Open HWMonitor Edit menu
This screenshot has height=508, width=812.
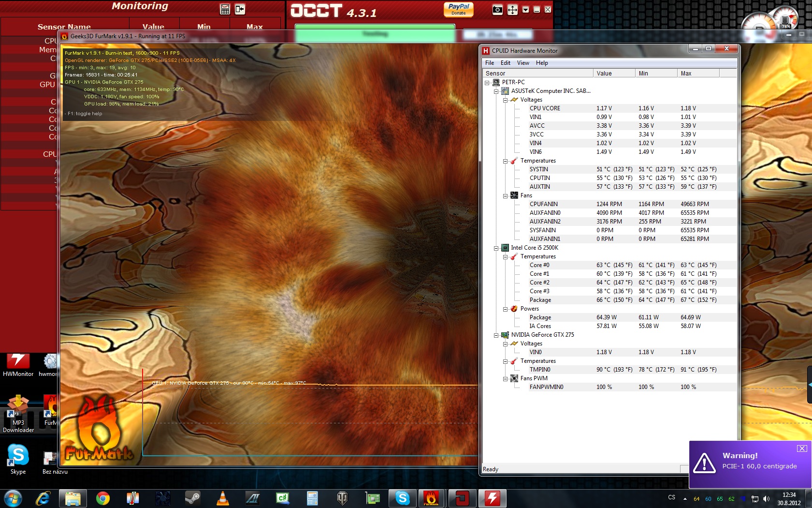click(x=506, y=63)
